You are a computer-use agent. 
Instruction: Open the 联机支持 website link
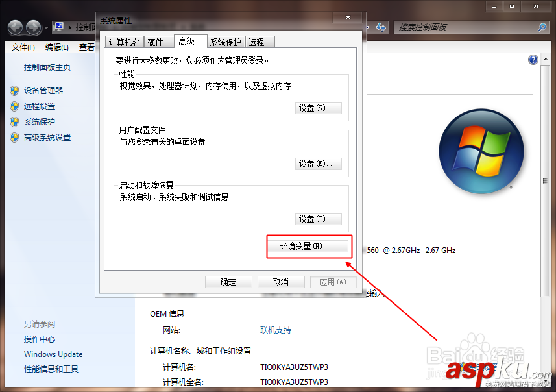pyautogui.click(x=276, y=330)
